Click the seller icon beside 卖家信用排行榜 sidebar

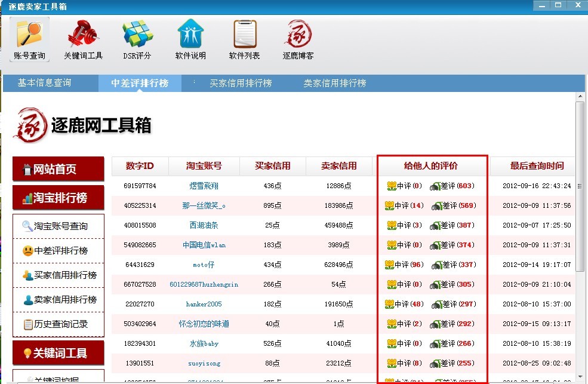[x=28, y=300]
